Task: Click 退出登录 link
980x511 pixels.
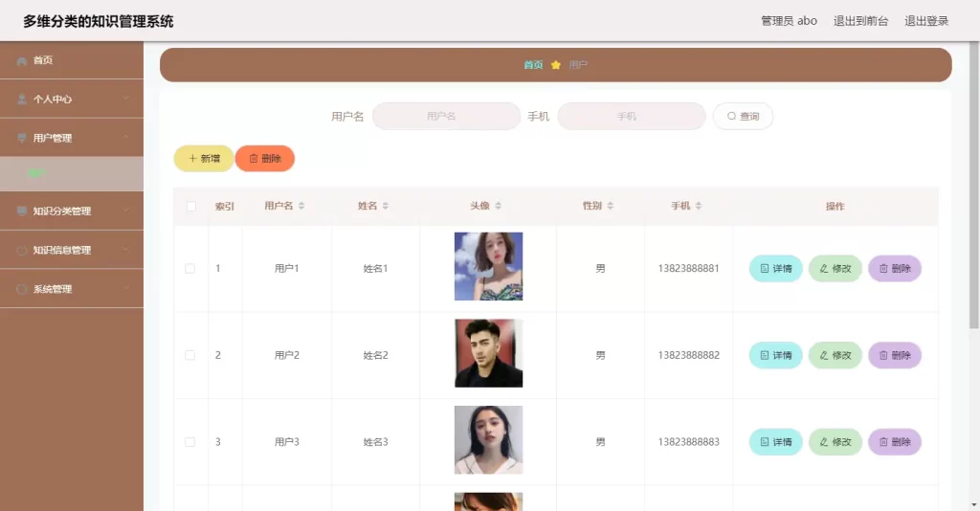Action: click(926, 21)
